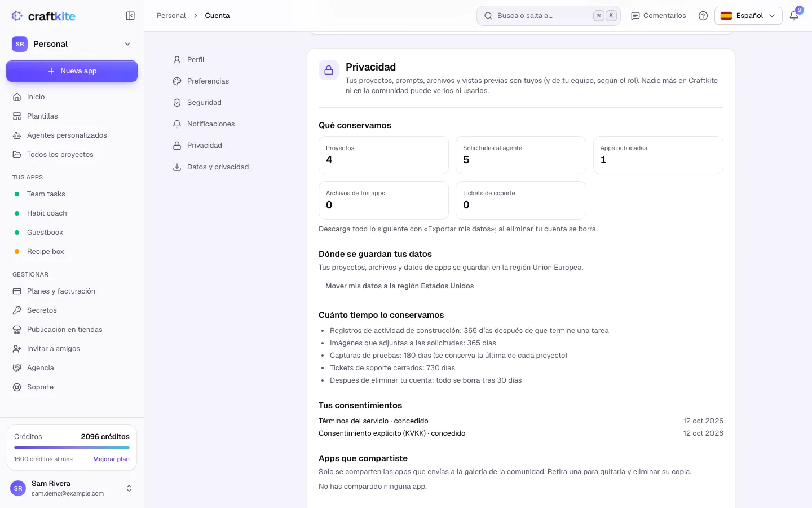Click 'Términos del servicio · concedido' row
812x508 pixels.
[520, 421]
